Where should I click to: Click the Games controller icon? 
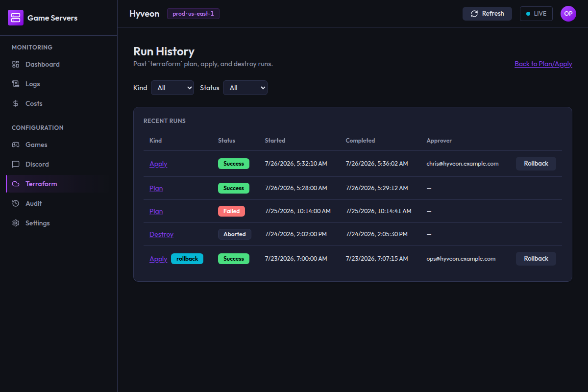[16, 145]
